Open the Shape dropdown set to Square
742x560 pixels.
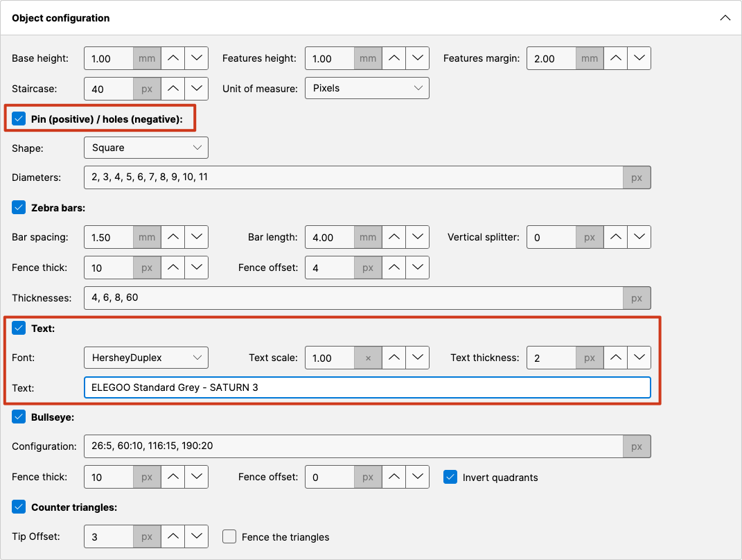tap(145, 148)
